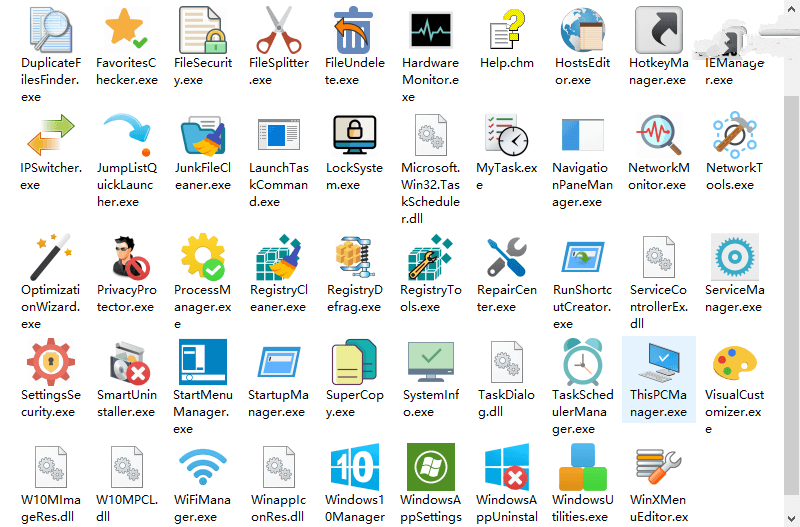Click the SmartUninstaller.exe icon

pyautogui.click(x=127, y=363)
